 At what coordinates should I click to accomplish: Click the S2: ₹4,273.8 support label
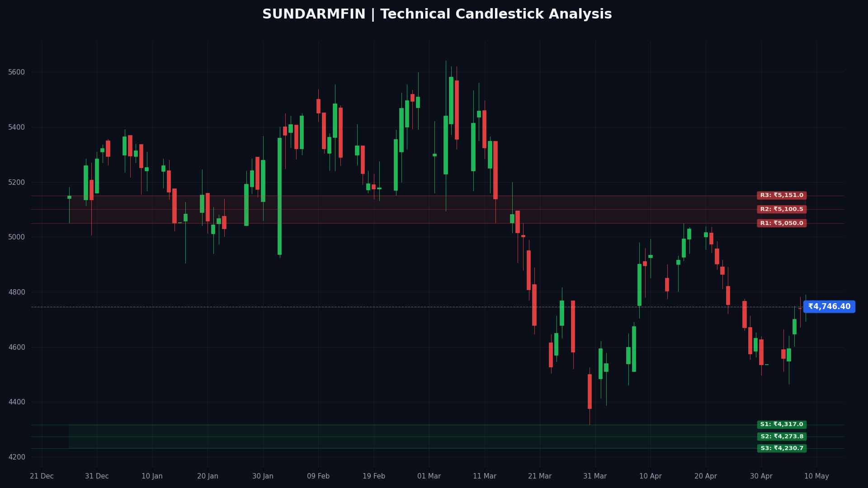[x=782, y=436]
